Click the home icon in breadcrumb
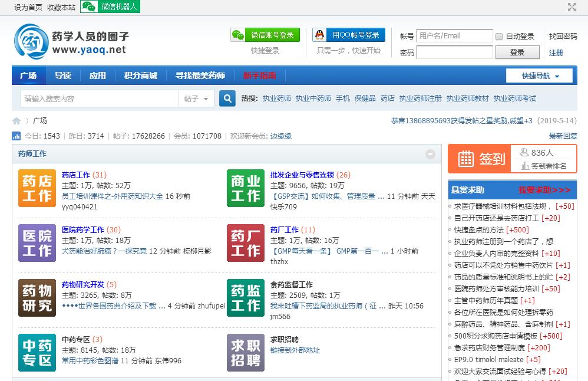Screen dimensions: 588x381 16,121
